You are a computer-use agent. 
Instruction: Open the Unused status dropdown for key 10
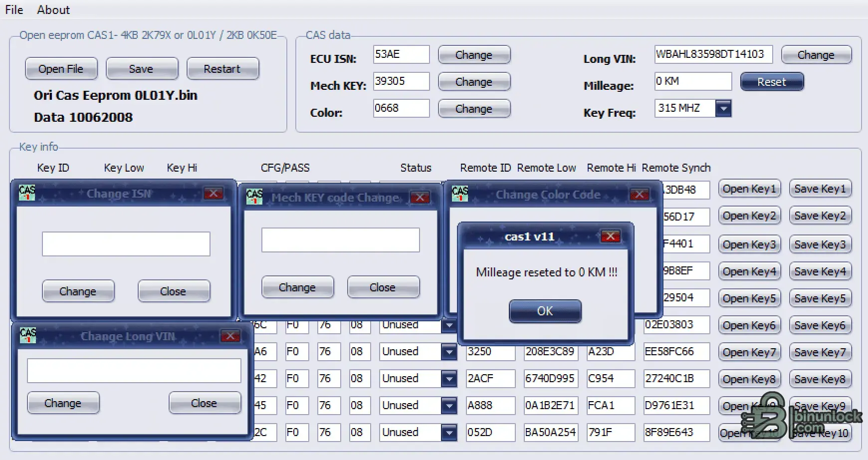[449, 433]
